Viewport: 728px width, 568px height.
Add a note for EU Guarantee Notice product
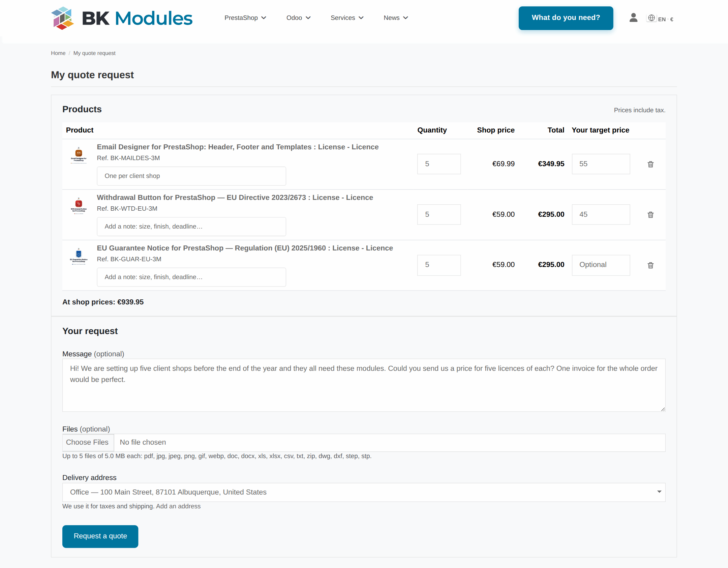(x=191, y=277)
